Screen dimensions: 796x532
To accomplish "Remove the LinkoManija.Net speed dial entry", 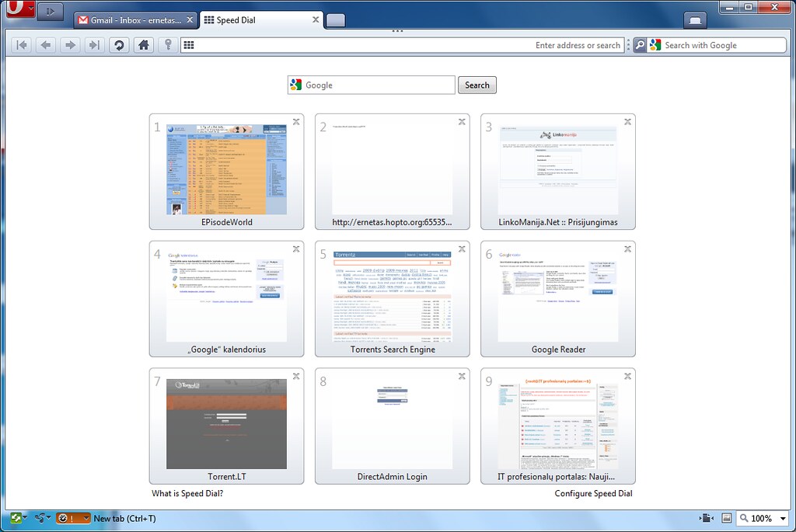I will coord(628,122).
